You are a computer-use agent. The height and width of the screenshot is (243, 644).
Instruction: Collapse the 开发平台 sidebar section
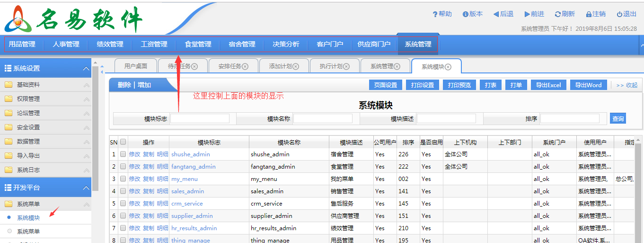click(86, 188)
